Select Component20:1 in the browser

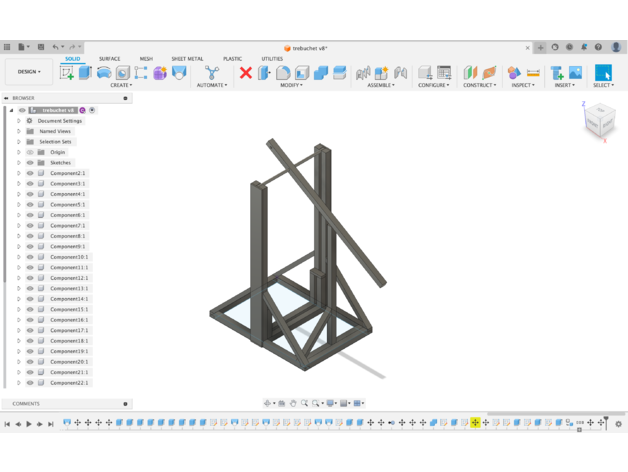[x=69, y=362]
